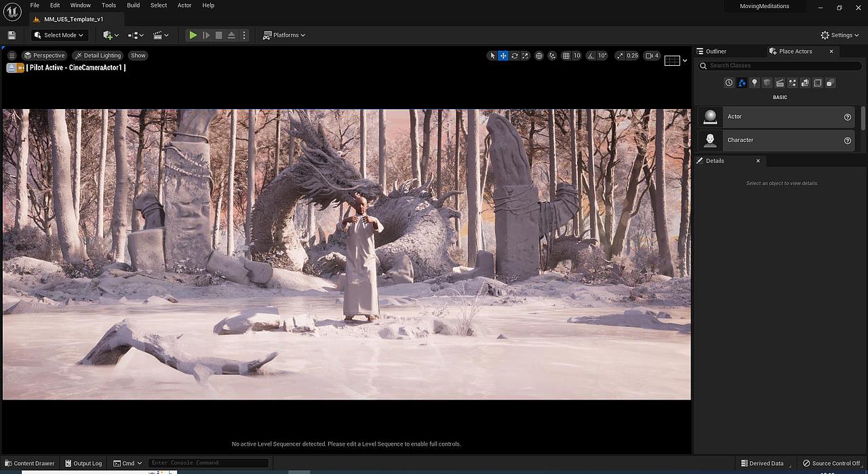Open the Build menu
Image resolution: width=868 pixels, height=474 pixels.
pyautogui.click(x=133, y=5)
